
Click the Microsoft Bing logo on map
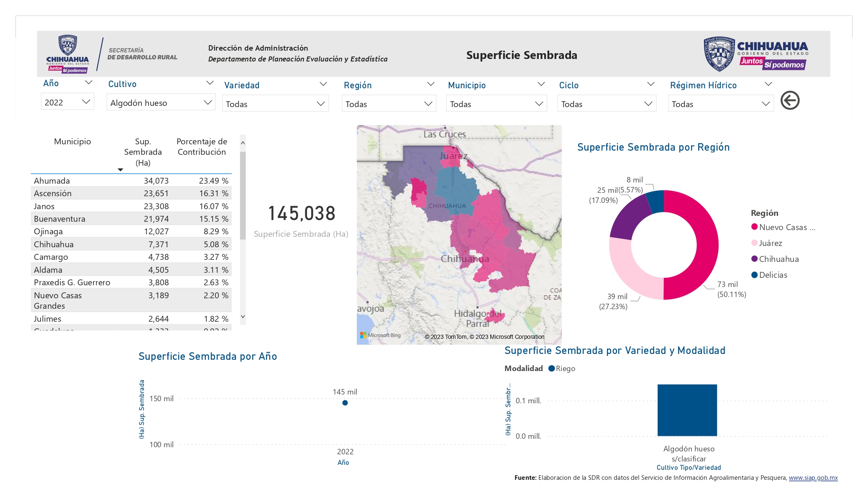380,335
